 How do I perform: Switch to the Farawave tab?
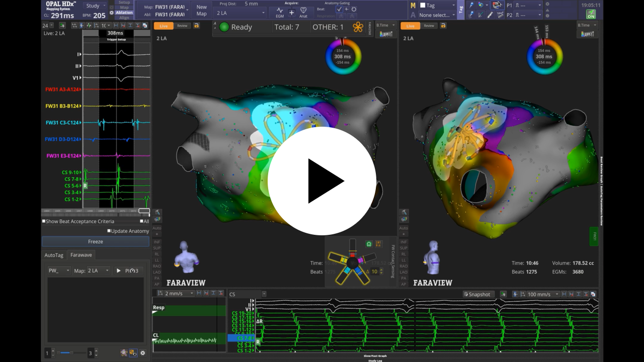click(81, 255)
